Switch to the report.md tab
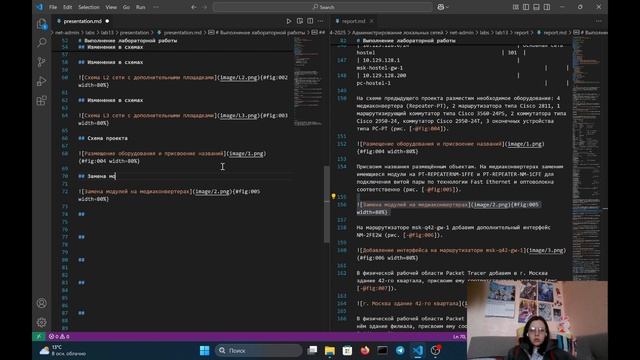This screenshot has height=360, width=640. [x=353, y=21]
